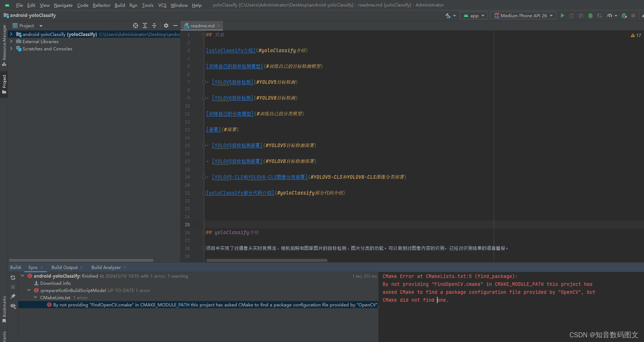Select opened file with the crosshair locate icon

coord(136,26)
